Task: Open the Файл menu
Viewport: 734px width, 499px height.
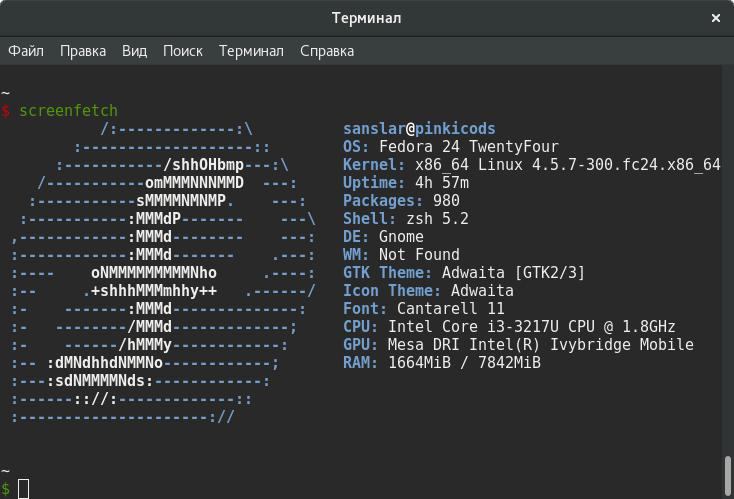Action: [26, 50]
